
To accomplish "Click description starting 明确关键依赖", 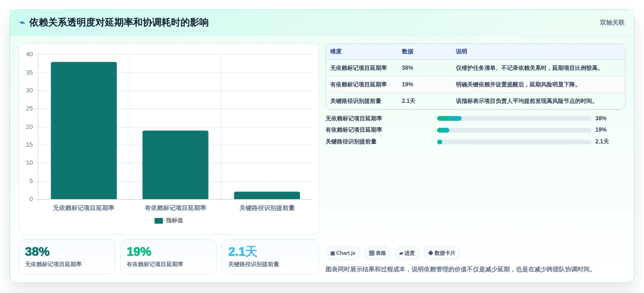I will tap(518, 84).
